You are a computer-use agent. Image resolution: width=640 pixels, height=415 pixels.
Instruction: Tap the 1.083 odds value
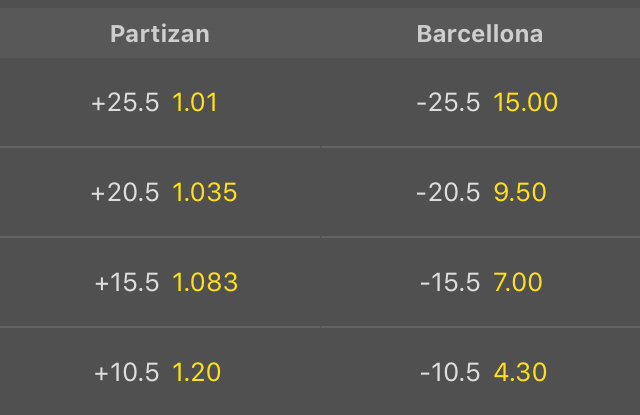click(x=205, y=282)
